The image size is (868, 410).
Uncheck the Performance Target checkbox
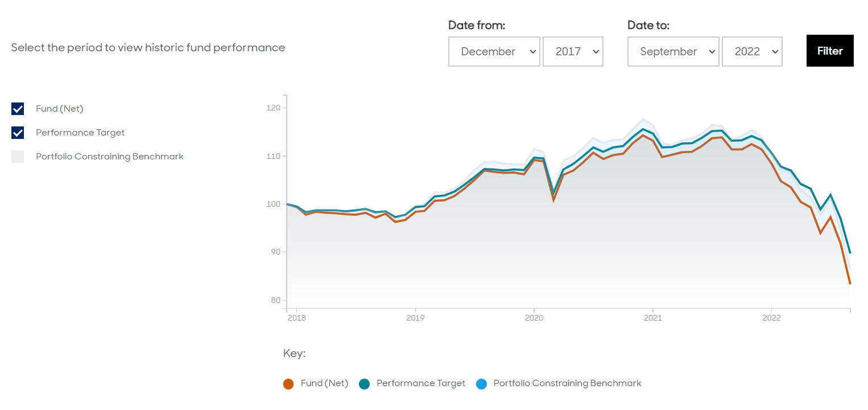[18, 133]
